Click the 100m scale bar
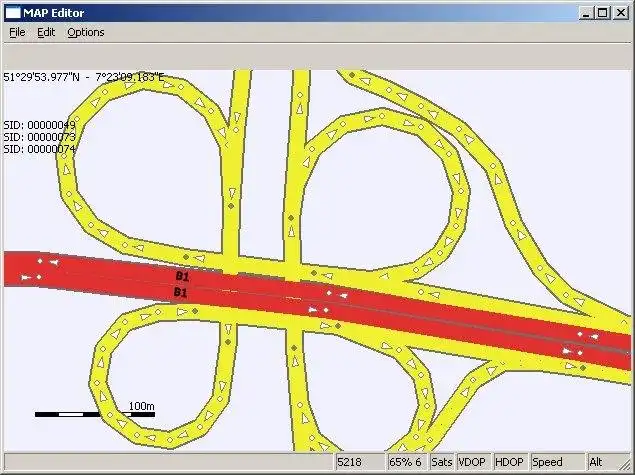The width and height of the screenshot is (635, 475). click(95, 414)
